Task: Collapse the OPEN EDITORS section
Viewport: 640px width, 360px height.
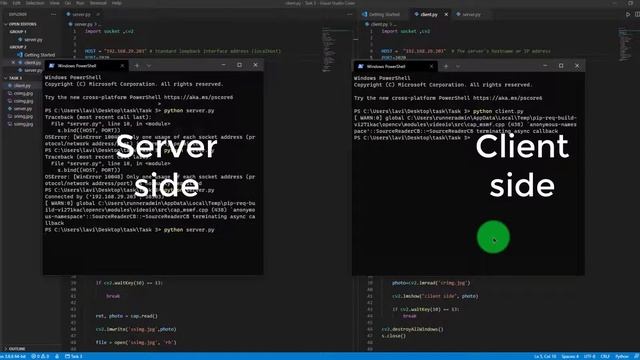Action: [22, 24]
